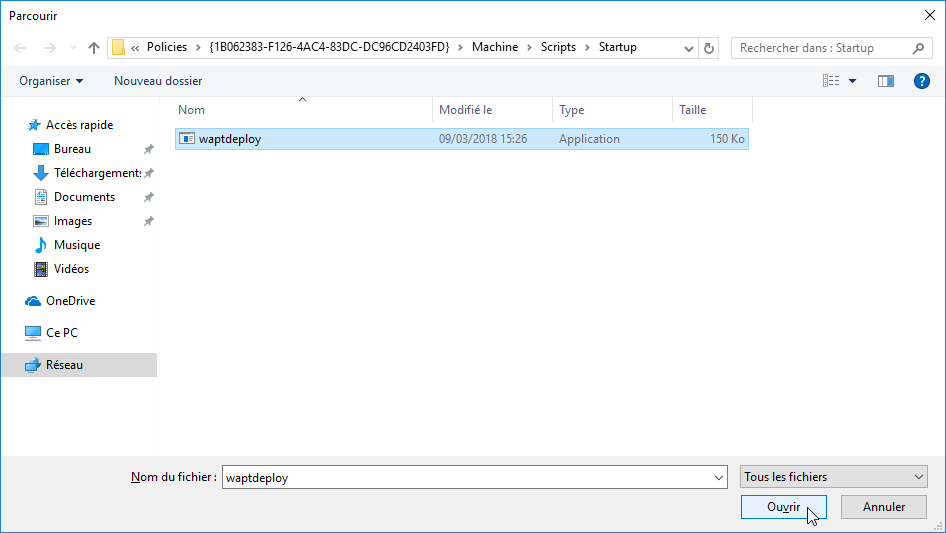Click Nouveau dossier in toolbar
The height and width of the screenshot is (533, 946).
click(x=158, y=81)
